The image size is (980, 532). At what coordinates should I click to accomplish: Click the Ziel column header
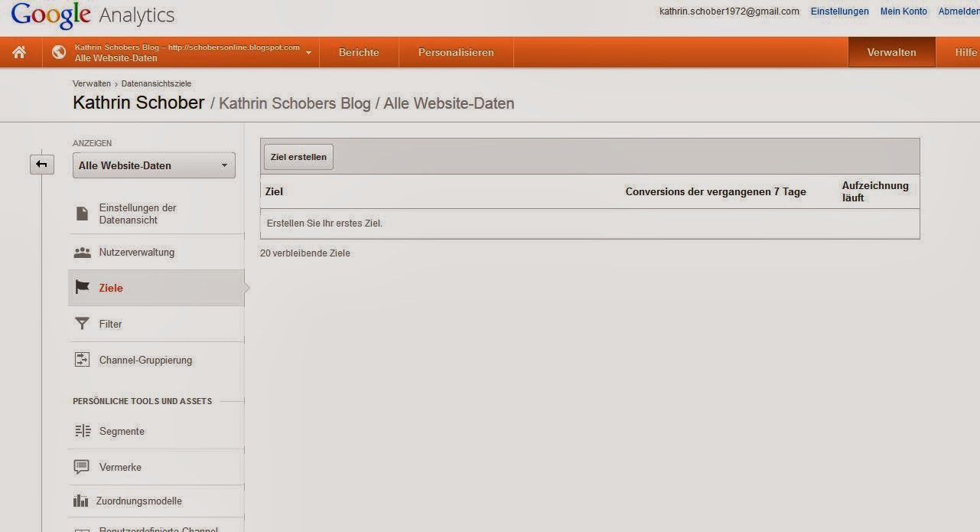(274, 191)
